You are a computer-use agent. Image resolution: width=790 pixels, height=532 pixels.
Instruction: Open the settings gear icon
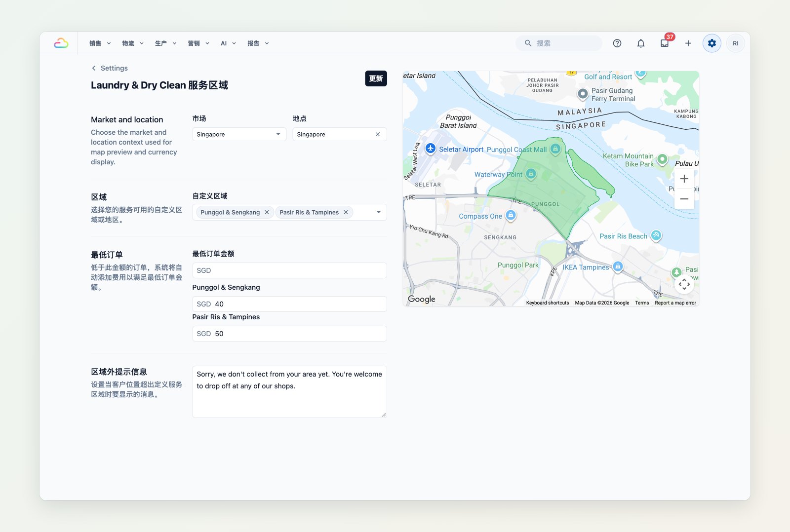pyautogui.click(x=712, y=43)
